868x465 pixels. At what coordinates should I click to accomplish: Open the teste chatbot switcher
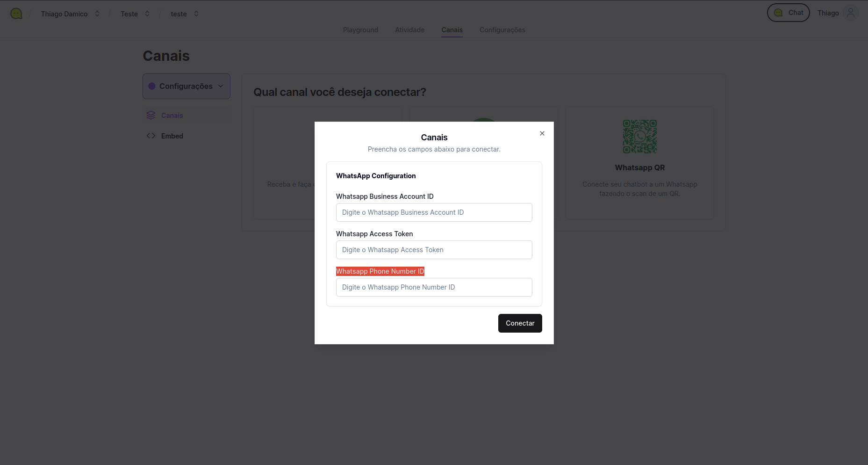pyautogui.click(x=196, y=14)
